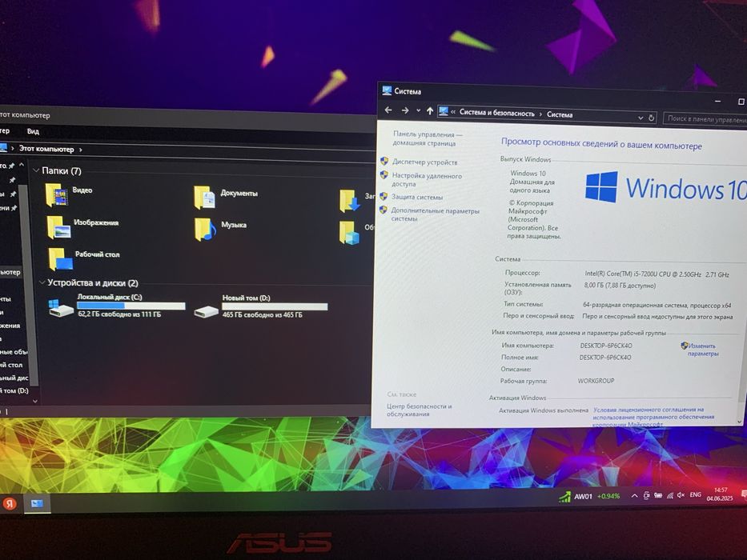Image resolution: width=747 pixels, height=560 pixels.
Task: Click Back arrow in Система window
Action: [388, 110]
